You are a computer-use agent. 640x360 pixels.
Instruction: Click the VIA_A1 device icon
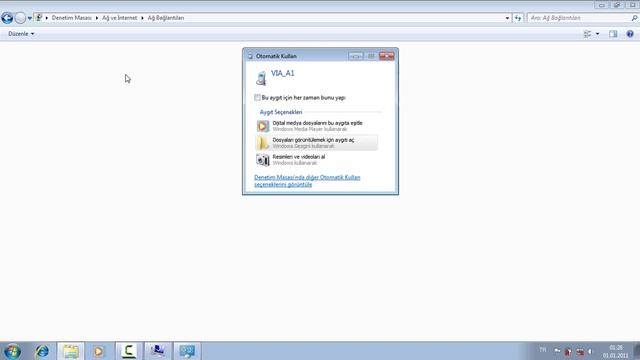[261, 78]
